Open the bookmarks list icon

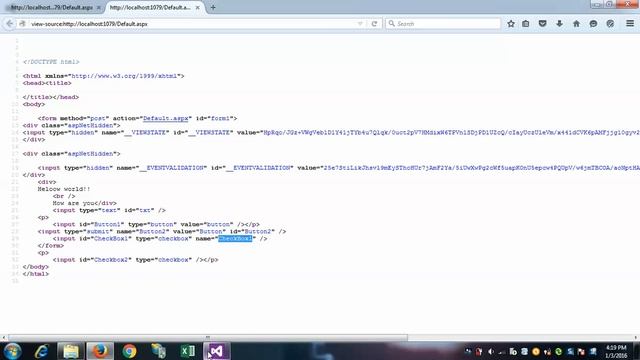pyautogui.click(x=526, y=24)
